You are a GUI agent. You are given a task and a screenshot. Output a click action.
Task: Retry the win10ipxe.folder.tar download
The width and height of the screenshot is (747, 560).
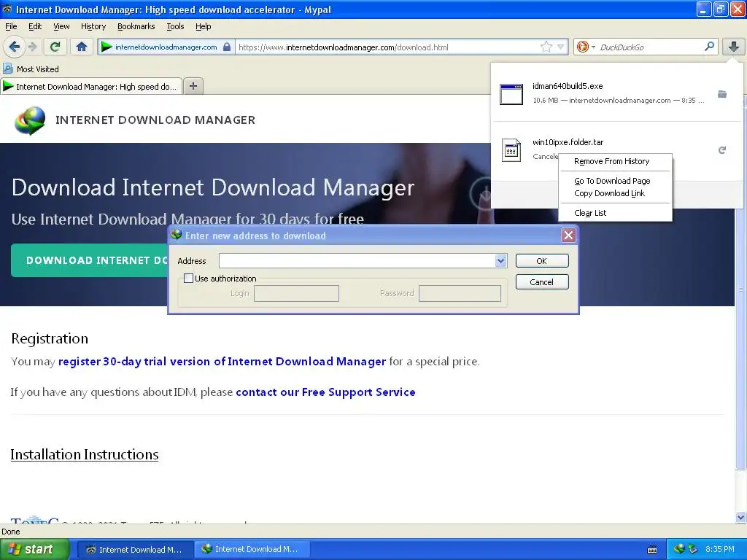point(722,150)
